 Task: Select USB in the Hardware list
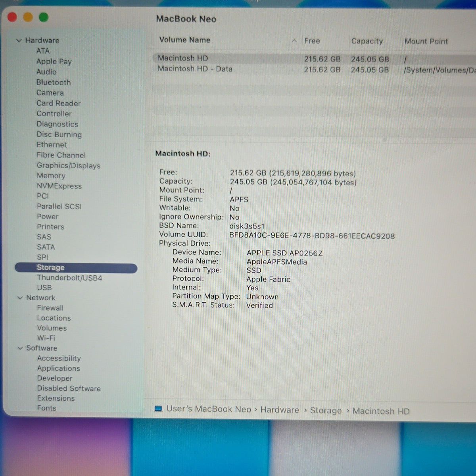pos(44,288)
